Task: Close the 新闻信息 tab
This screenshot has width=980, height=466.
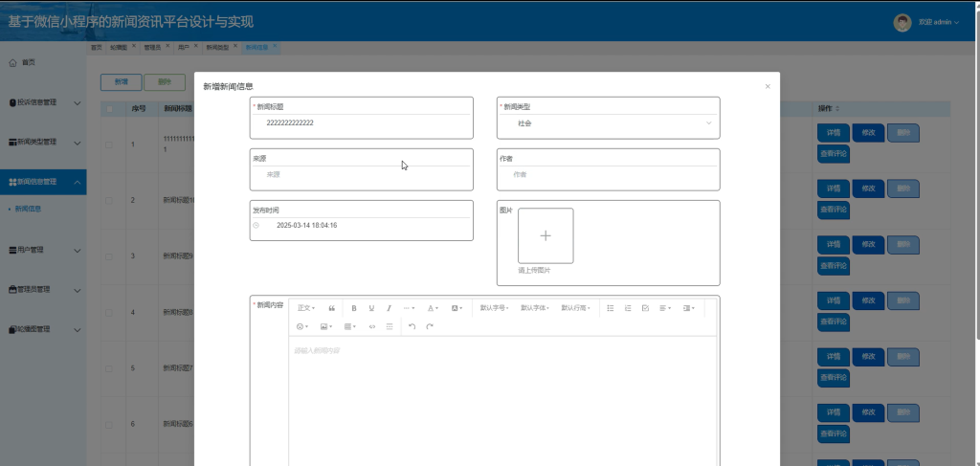Action: tap(275, 46)
